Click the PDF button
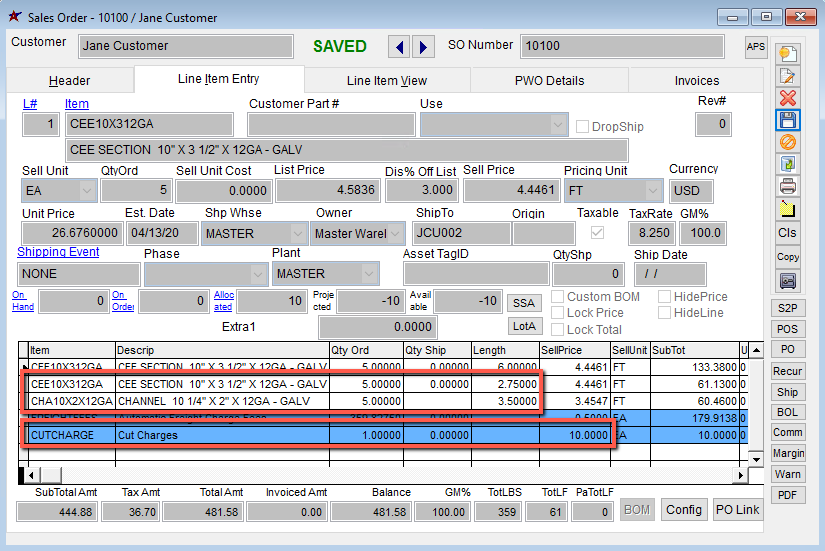The width and height of the screenshot is (825, 551). (788, 495)
